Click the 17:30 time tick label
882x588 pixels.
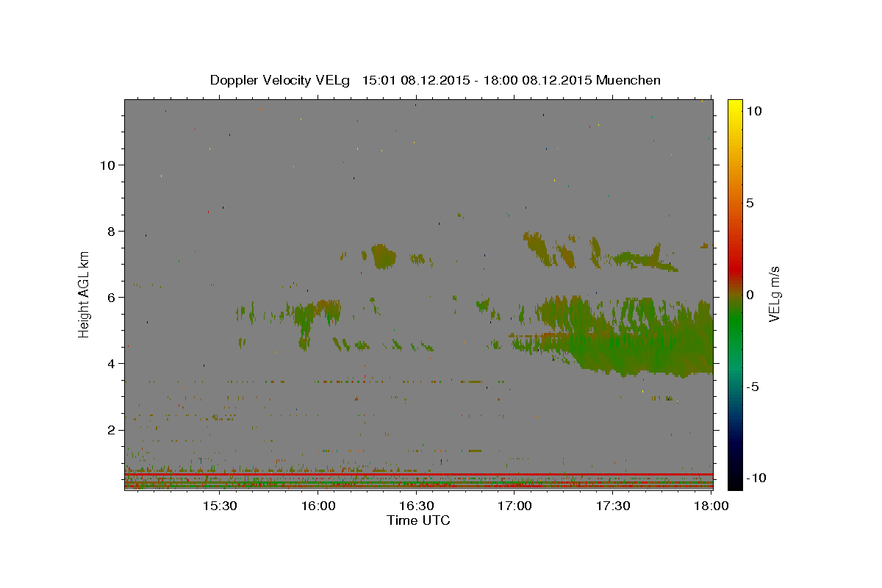[x=613, y=506]
